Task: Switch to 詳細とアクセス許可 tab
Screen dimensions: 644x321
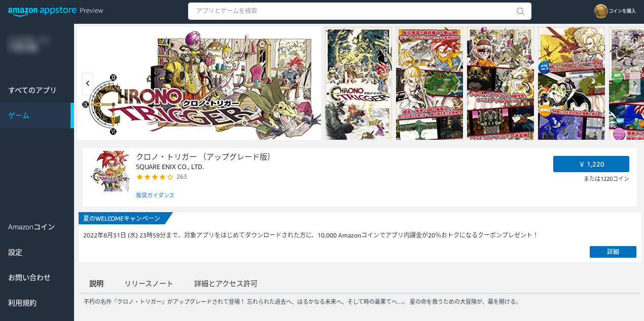Action: click(x=226, y=284)
